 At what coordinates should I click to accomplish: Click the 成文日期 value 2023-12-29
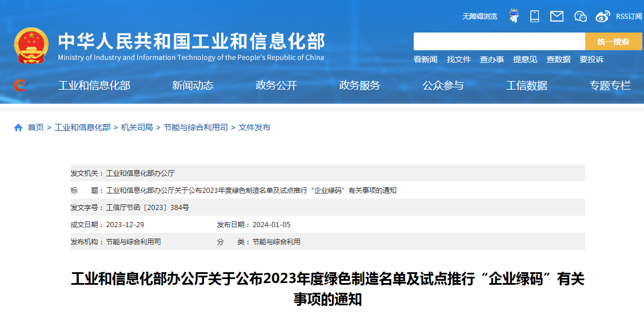point(125,225)
